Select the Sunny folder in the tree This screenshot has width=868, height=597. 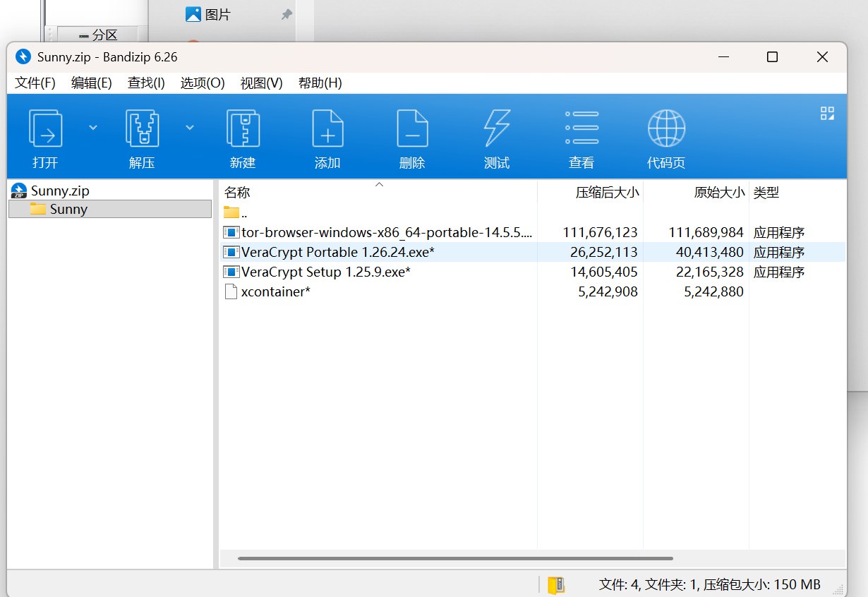click(x=68, y=209)
